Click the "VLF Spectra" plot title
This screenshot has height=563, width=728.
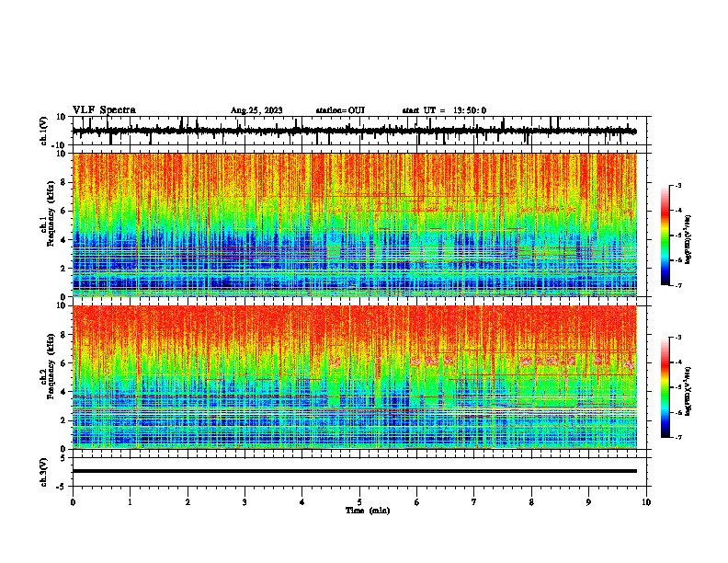click(104, 110)
